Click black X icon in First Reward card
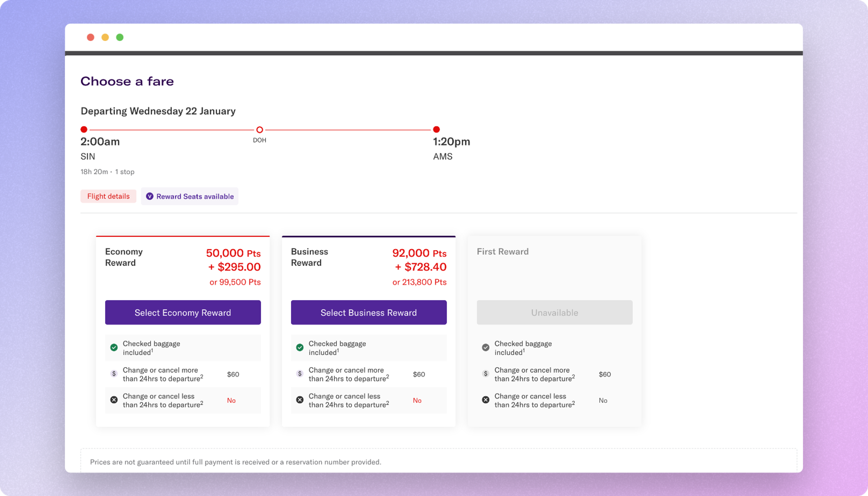 click(x=486, y=400)
